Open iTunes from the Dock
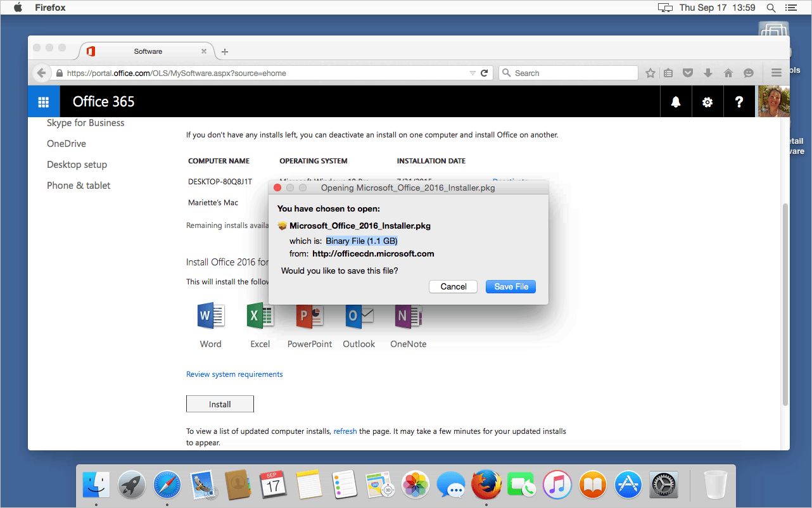This screenshot has height=508, width=812. [x=557, y=486]
